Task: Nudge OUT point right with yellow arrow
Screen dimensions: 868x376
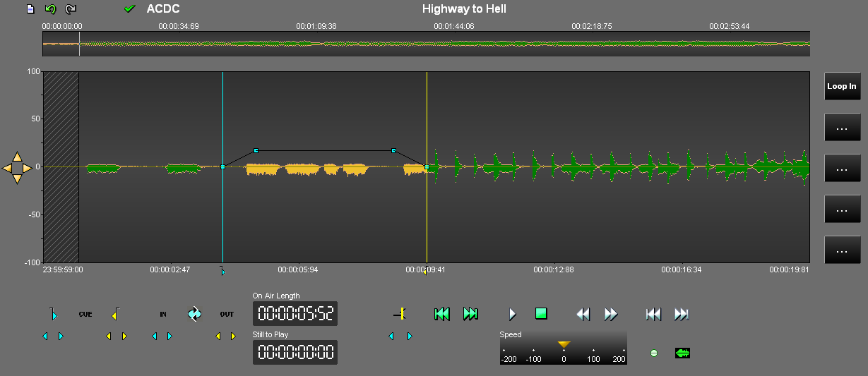Action: (233, 336)
